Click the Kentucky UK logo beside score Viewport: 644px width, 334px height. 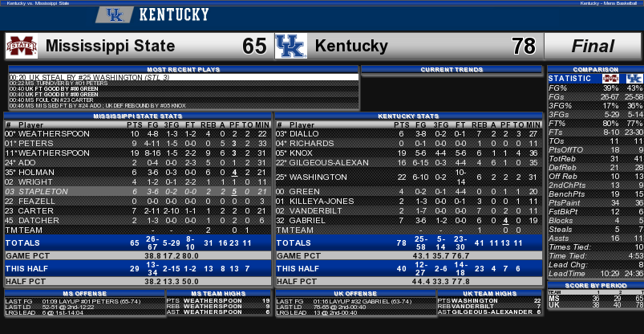pyautogui.click(x=291, y=46)
